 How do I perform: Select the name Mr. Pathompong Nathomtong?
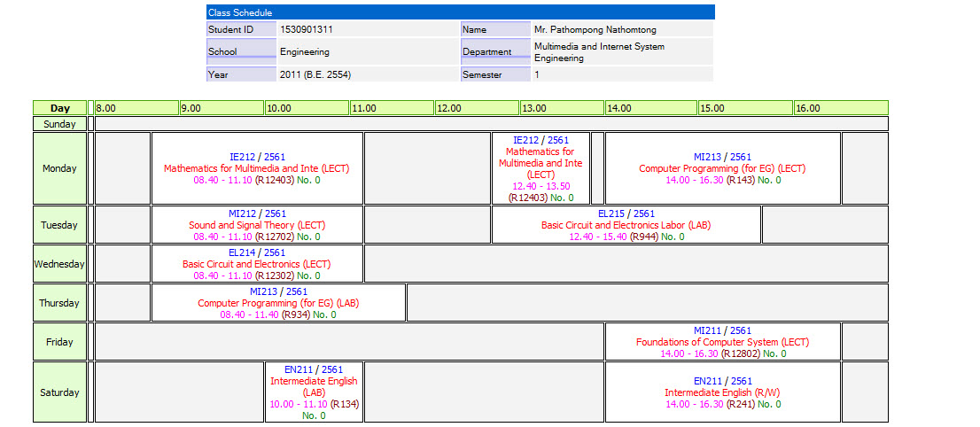[595, 29]
